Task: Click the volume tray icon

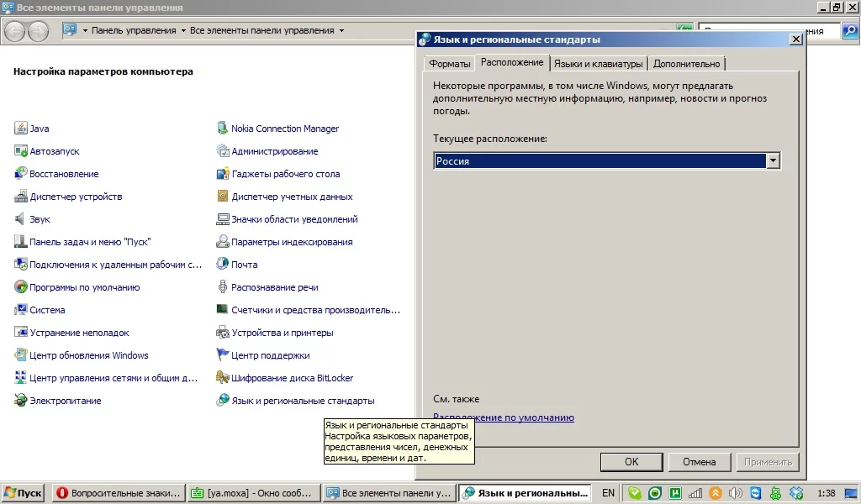Action: pyautogui.click(x=735, y=493)
